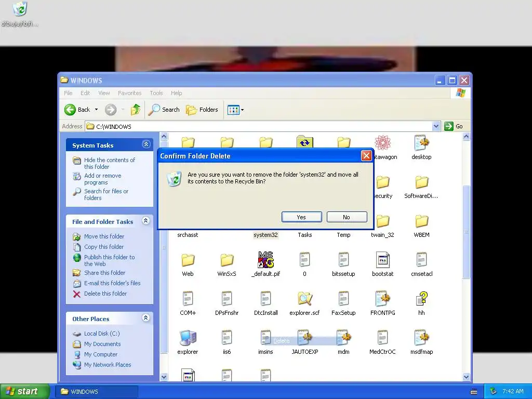Collapse the System Tasks panel

pos(146,144)
